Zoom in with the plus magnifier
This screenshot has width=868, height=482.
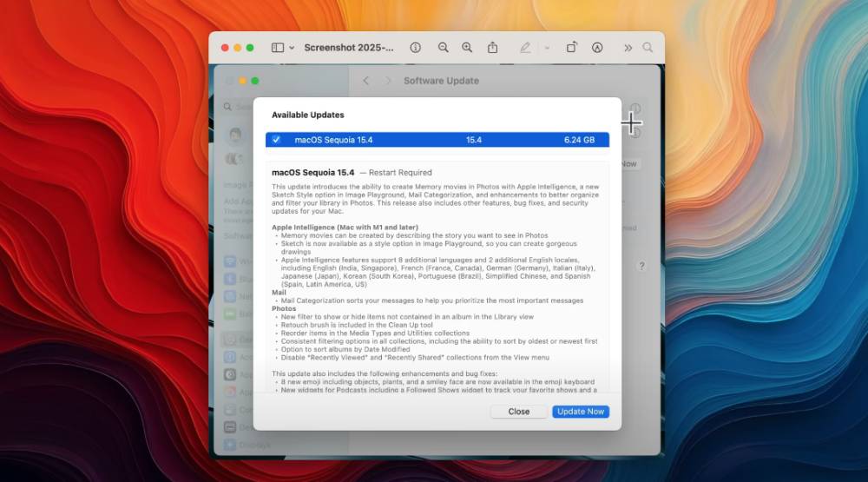467,48
